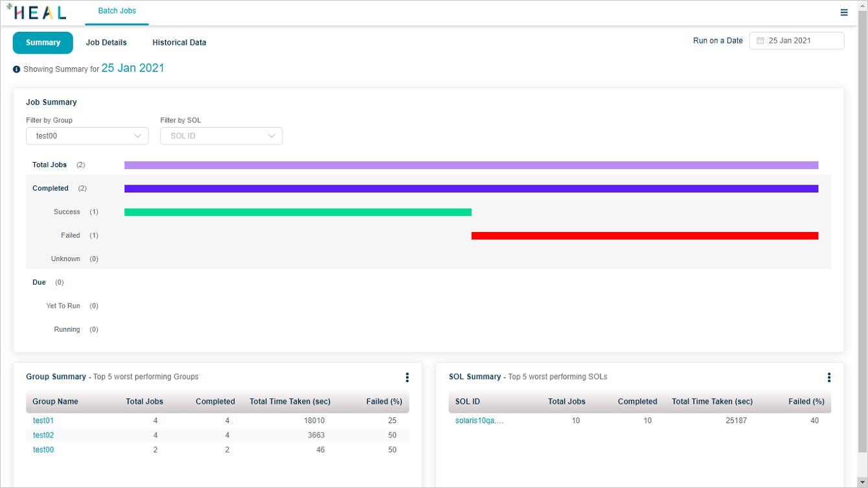Open the Batch Jobs top tab
868x488 pixels.
117,11
